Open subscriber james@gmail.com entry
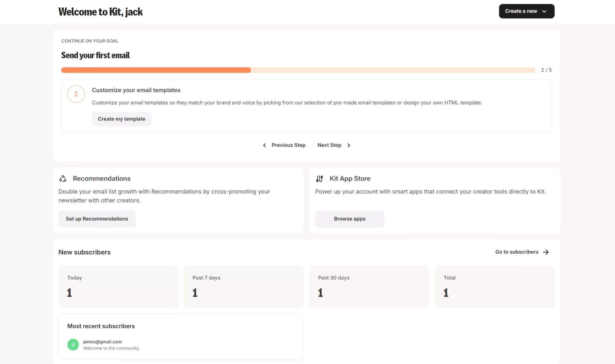This screenshot has height=364, width=615. (102, 342)
